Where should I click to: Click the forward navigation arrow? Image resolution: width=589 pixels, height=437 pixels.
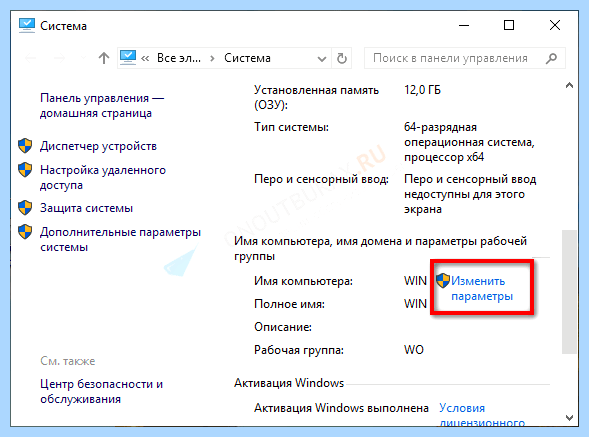tap(59, 58)
